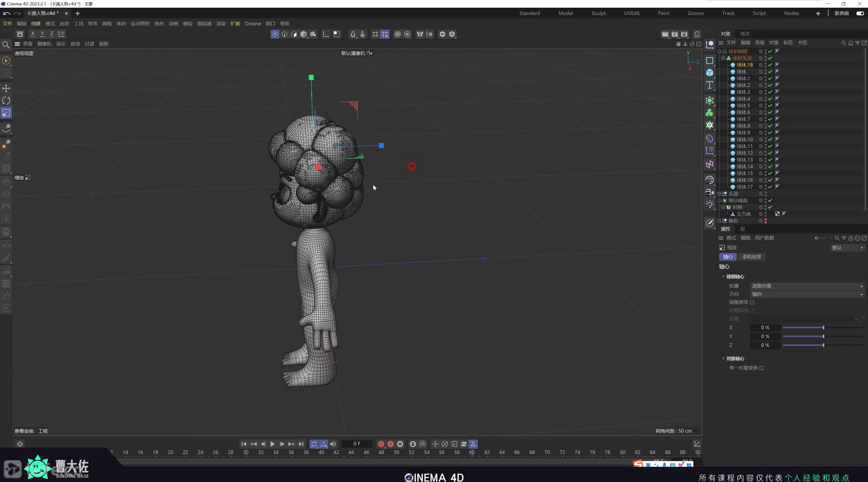Enable the 保留更改 checkbox

752,302
